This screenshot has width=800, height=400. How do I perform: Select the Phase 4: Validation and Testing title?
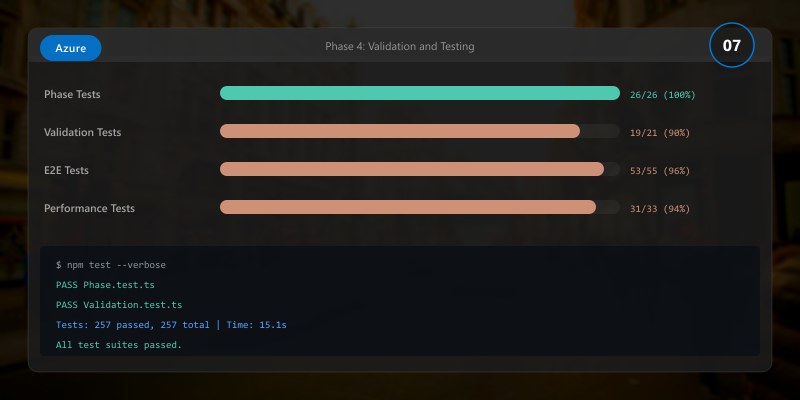tap(399, 46)
